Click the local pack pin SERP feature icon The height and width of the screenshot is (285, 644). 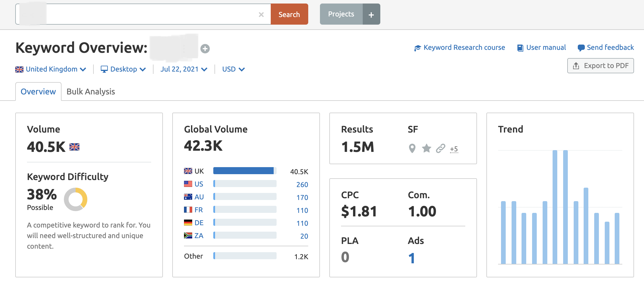[x=412, y=148]
